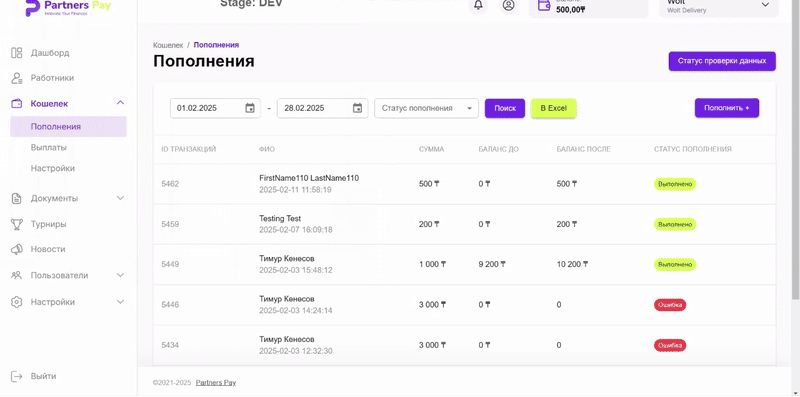Expand the bottom Настройки menu chevron

tap(120, 302)
